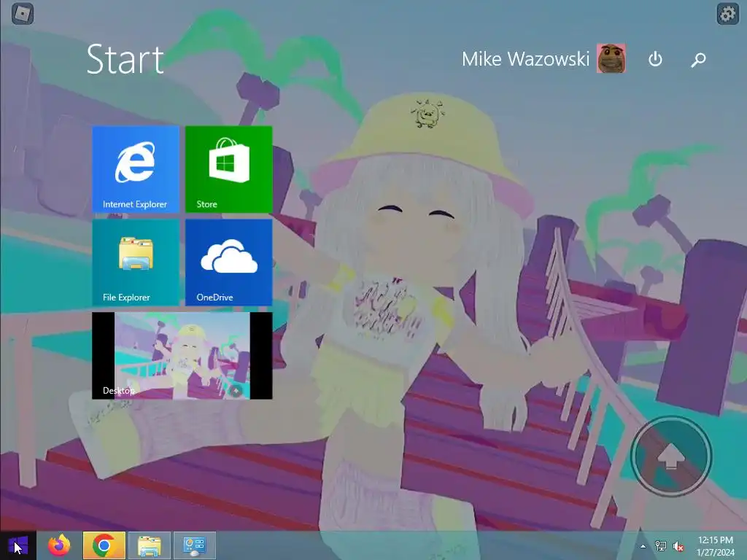Click Mike Wazowski's avatar picture
747x560 pixels.
click(x=611, y=58)
